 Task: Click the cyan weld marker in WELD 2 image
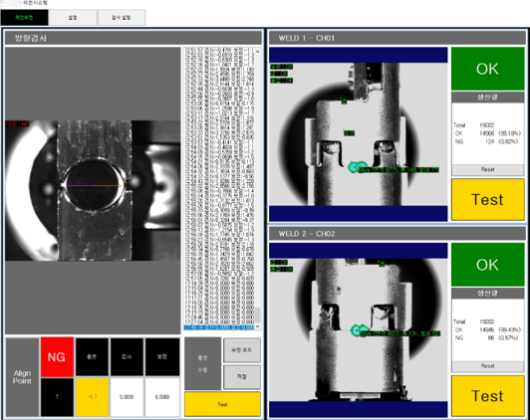click(x=360, y=329)
